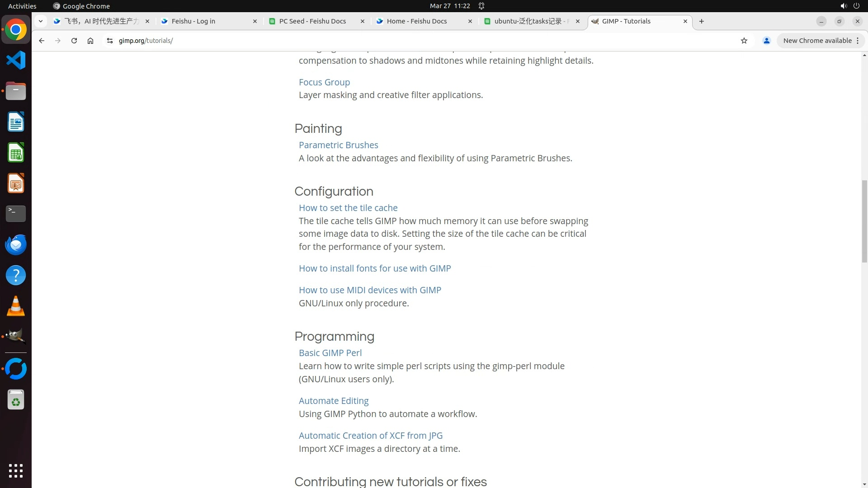Screen dimensions: 868x488
Task: Open the notification bell in top bar
Action: [x=481, y=6]
